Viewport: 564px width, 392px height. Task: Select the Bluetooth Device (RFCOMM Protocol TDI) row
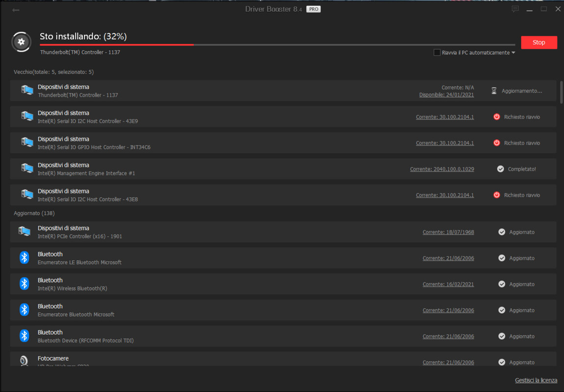pos(283,336)
